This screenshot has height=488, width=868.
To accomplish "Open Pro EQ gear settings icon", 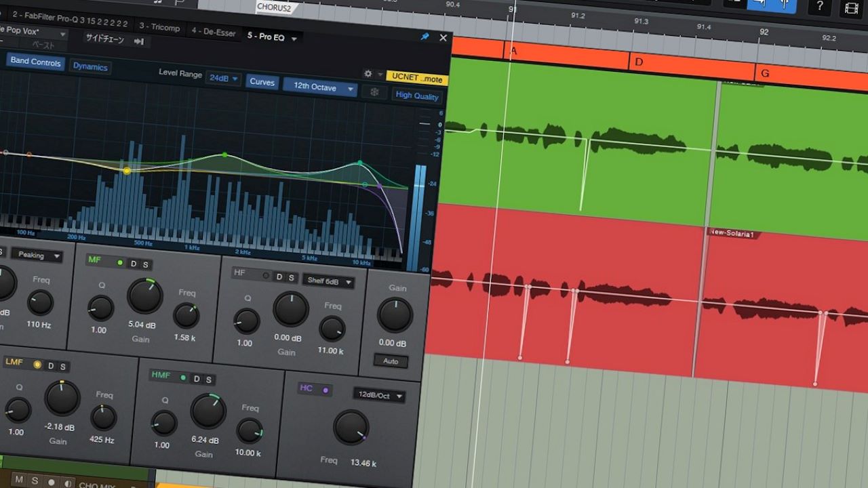I will 368,74.
